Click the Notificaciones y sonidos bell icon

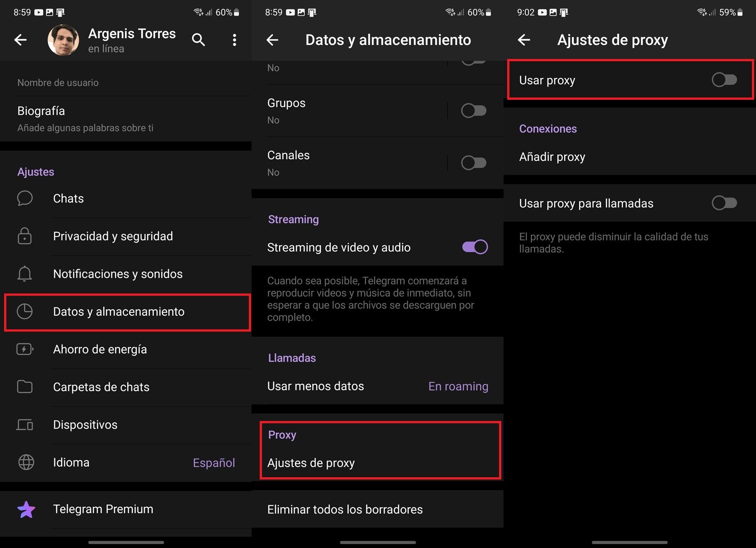pyautogui.click(x=25, y=274)
